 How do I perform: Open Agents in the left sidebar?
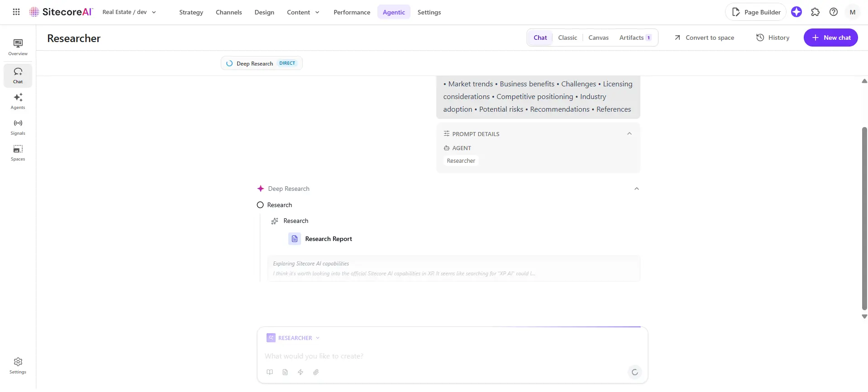click(x=18, y=101)
